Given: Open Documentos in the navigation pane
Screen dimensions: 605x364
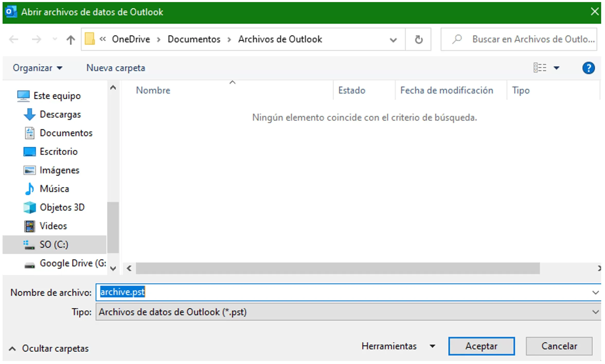Looking at the screenshot, I should pyautogui.click(x=66, y=133).
